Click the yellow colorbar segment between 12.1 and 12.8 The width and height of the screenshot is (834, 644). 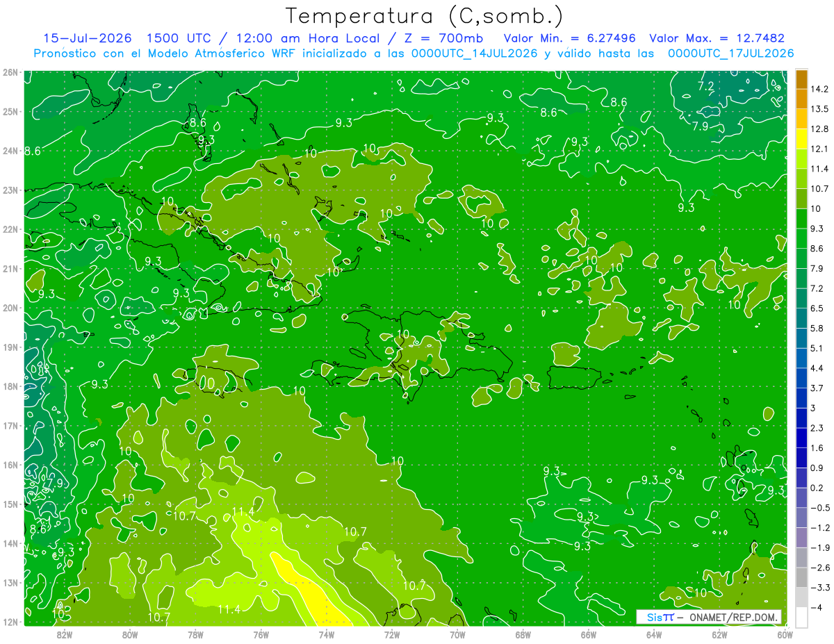(801, 138)
